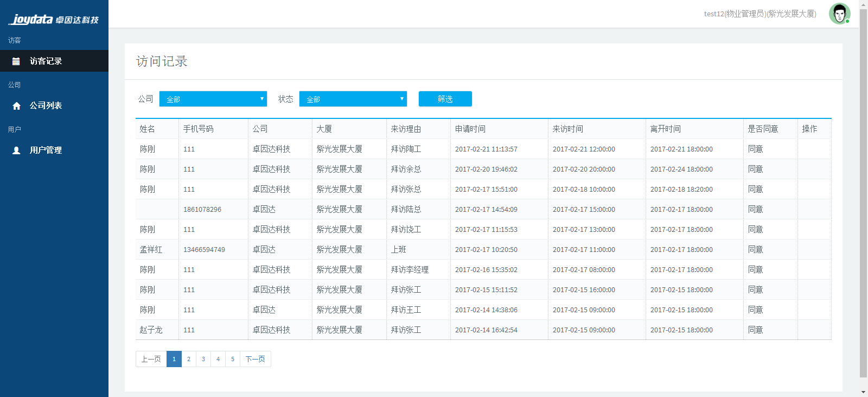Select page 3 in pagination

(x=203, y=359)
